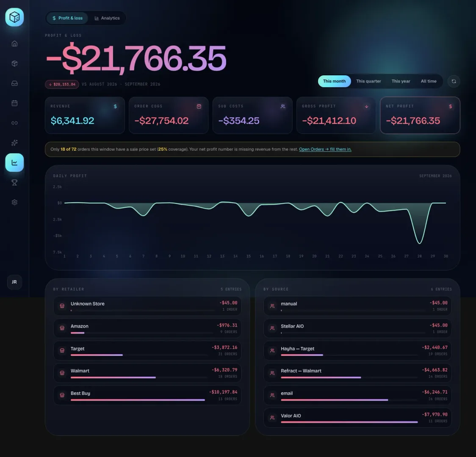Select the All time range
The width and height of the screenshot is (476, 457).
pyautogui.click(x=429, y=81)
